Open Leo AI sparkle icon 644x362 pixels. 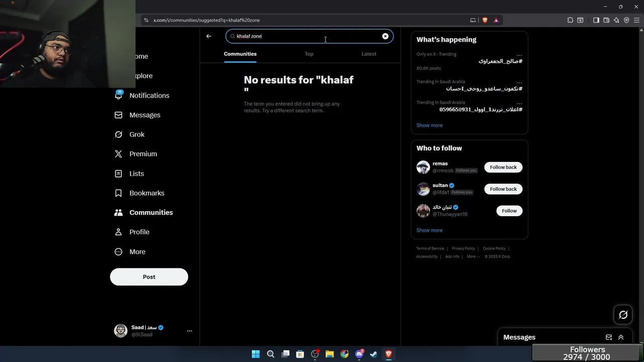coord(616,20)
